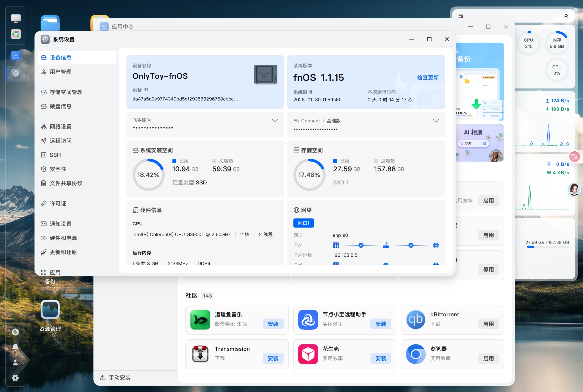Show the hidden FN Connect ID
Screen dimensions: 583x392
(436, 121)
